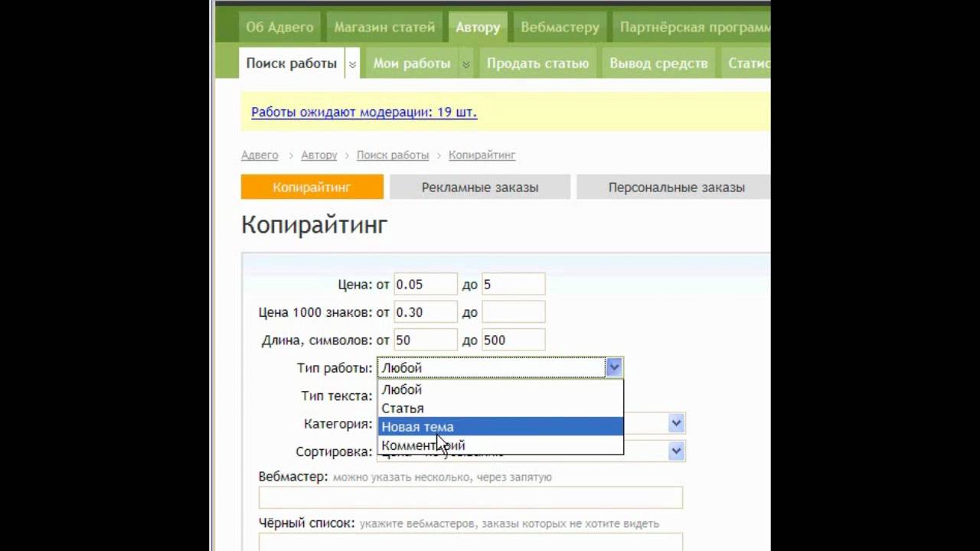Open the Об Адвего menu tab
980x551 pixels.
tap(279, 27)
